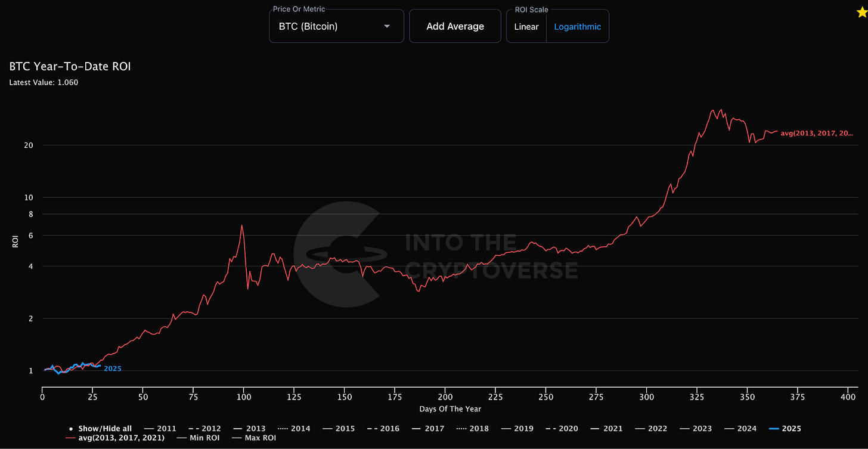Image resolution: width=868 pixels, height=449 pixels.
Task: Click the BTC (Bitcoin) dropdown arrow
Action: pos(387,26)
